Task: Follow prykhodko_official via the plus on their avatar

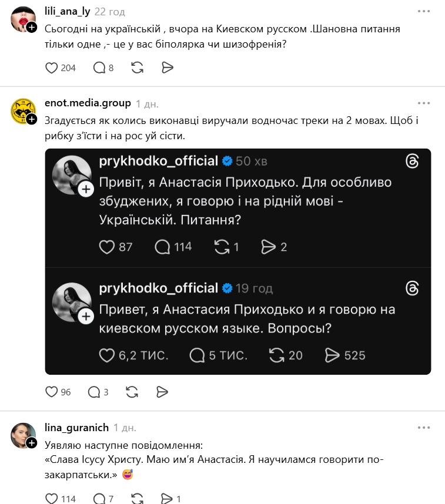Action: click(85, 189)
